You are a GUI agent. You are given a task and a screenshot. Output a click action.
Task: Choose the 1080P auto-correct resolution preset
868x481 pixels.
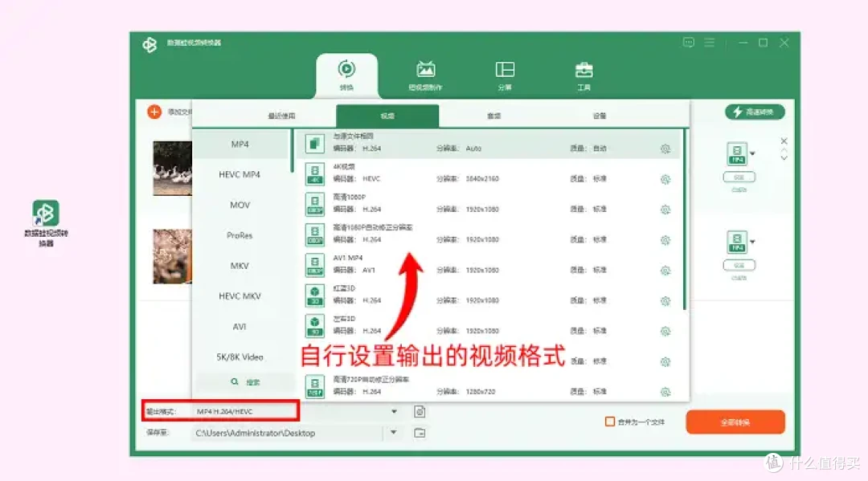pyautogui.click(x=489, y=234)
